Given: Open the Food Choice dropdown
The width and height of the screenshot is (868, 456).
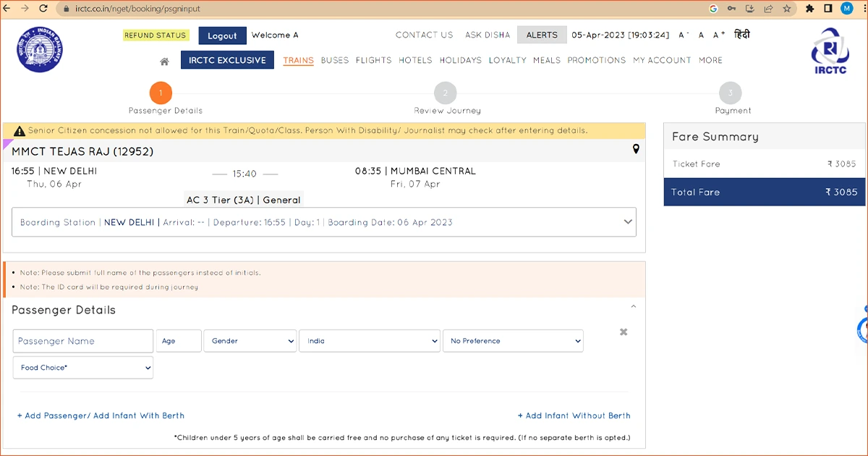Looking at the screenshot, I should point(83,368).
